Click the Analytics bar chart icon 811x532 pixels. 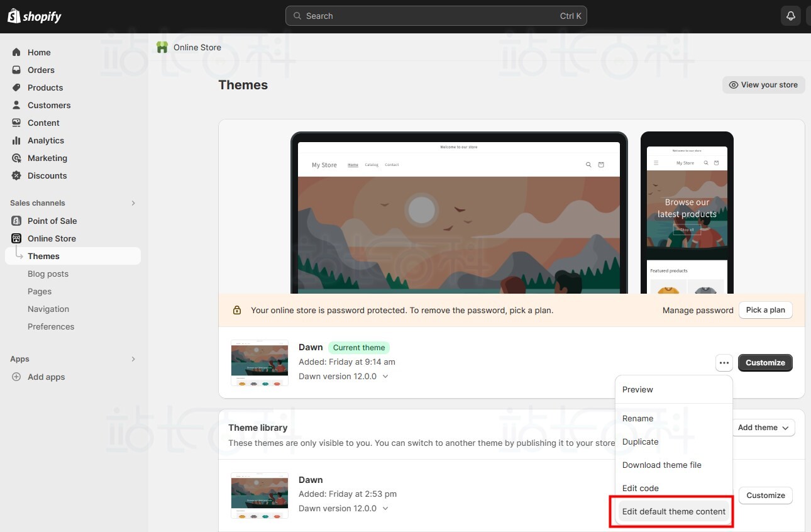pos(16,140)
